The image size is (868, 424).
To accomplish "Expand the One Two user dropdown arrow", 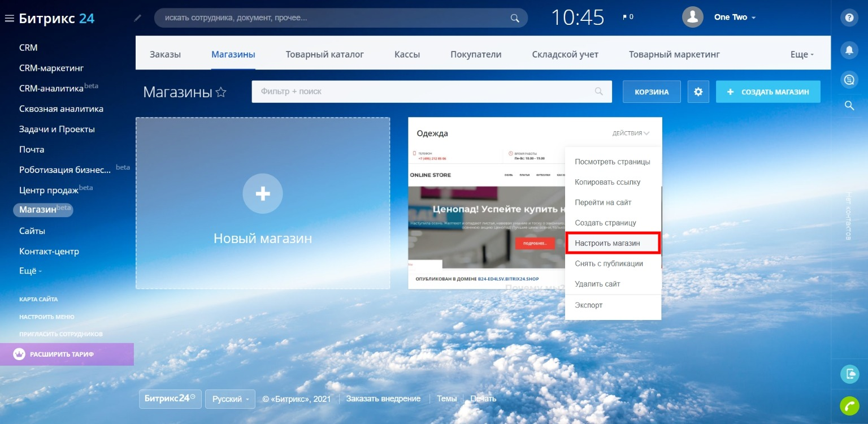I will (x=753, y=18).
